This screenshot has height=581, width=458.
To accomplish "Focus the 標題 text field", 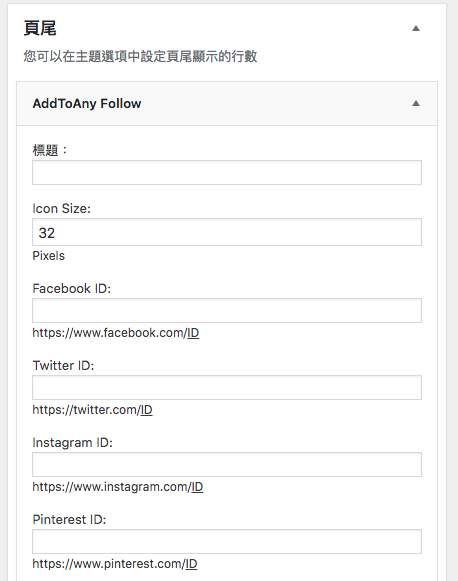I will pyautogui.click(x=227, y=172).
